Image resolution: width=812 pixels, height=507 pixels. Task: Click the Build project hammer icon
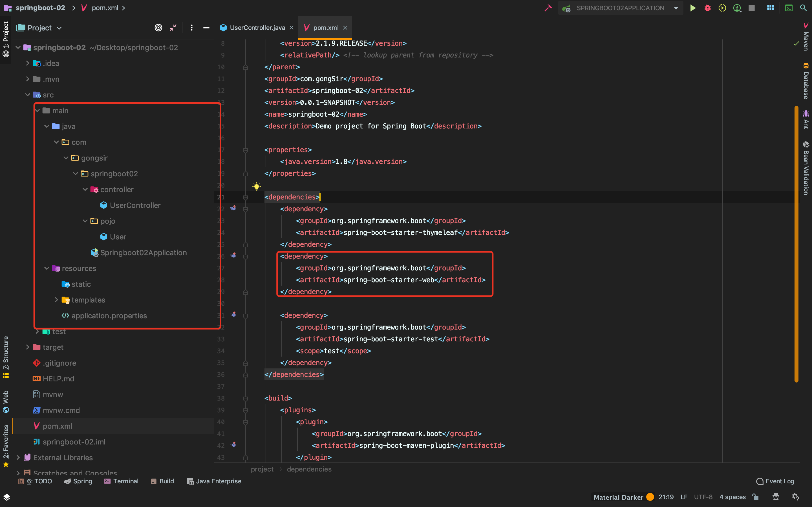548,8
